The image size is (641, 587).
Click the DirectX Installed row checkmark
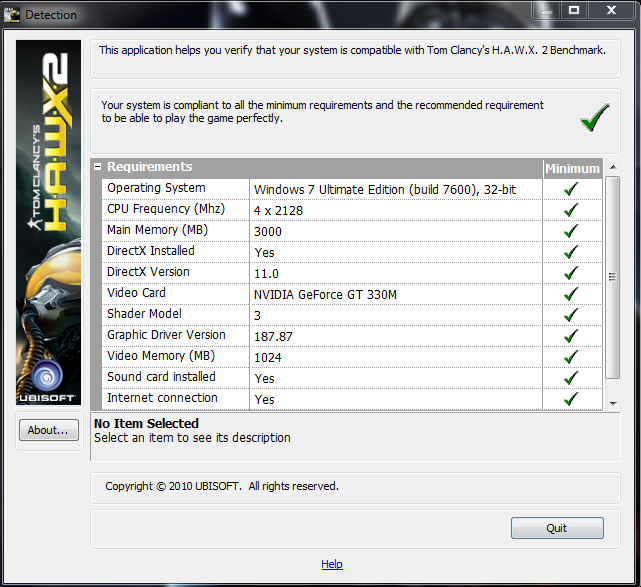[x=571, y=252]
